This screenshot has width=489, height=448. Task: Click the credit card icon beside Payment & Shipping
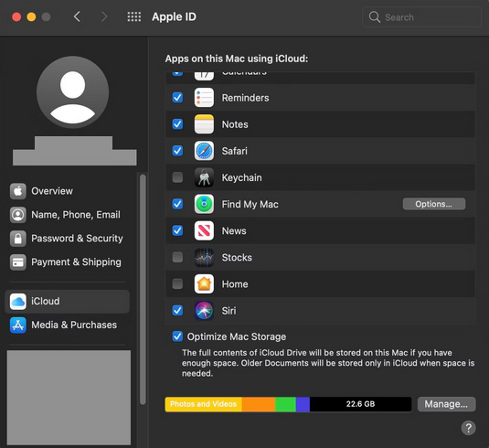coord(17,262)
